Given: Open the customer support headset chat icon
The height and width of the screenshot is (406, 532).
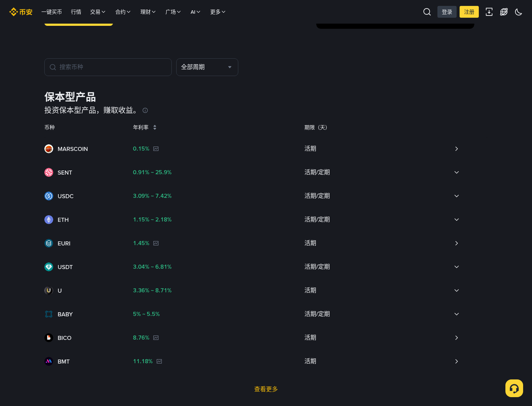Looking at the screenshot, I should pos(514,388).
